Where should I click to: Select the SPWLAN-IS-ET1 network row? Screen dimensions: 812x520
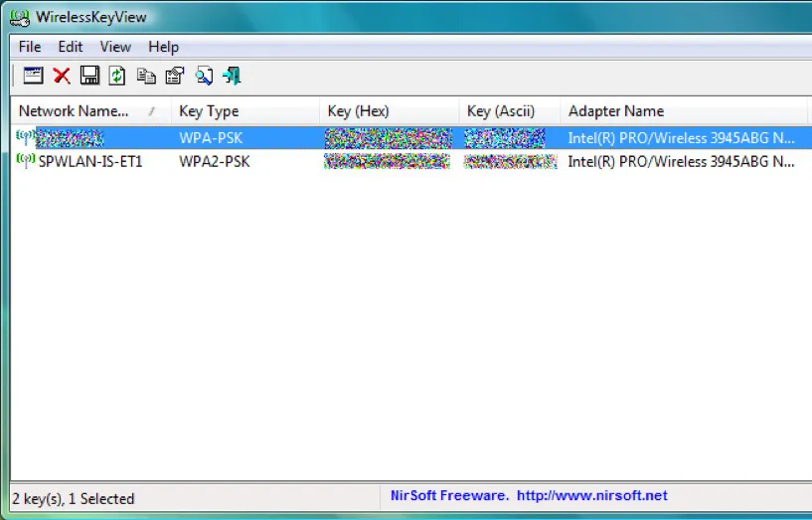89,161
